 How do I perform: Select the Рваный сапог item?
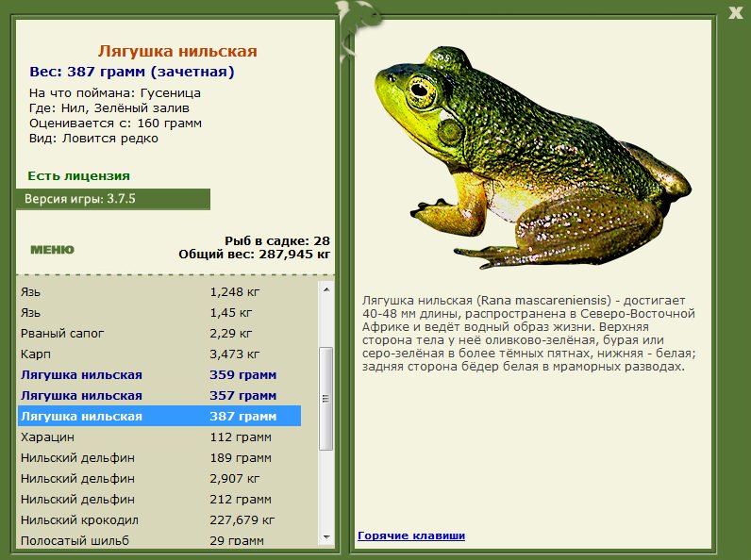159,333
